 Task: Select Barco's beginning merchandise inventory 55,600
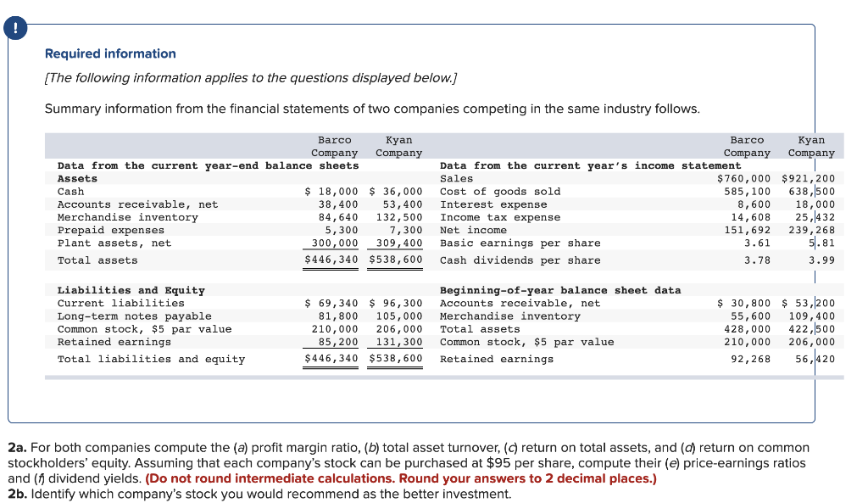[x=751, y=316]
